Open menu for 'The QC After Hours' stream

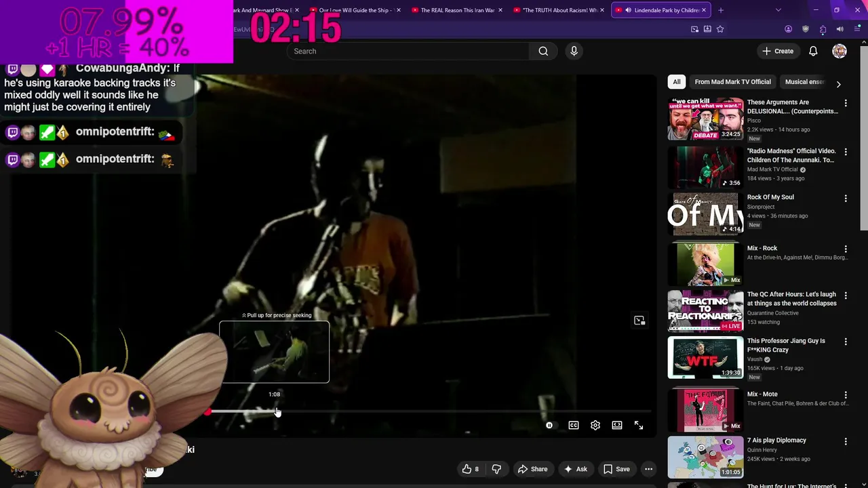click(x=846, y=295)
